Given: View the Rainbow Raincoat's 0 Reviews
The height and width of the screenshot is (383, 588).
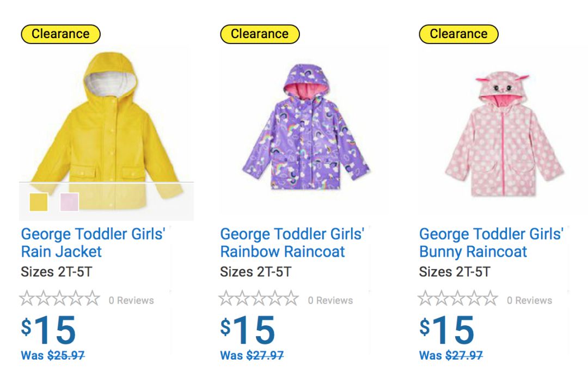Looking at the screenshot, I should pyautogui.click(x=330, y=300).
